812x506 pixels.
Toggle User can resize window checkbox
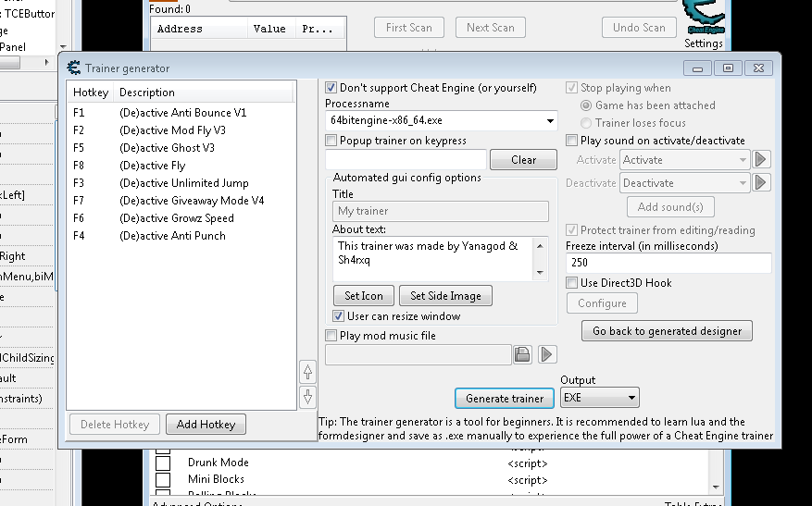pos(339,316)
